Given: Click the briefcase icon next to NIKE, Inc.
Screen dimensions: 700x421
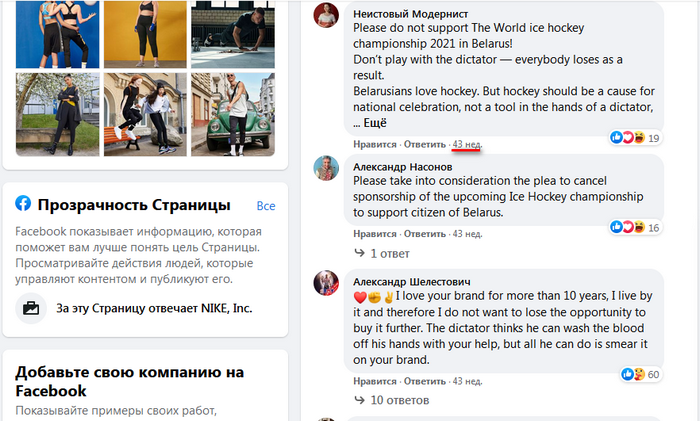Looking at the screenshot, I should pyautogui.click(x=32, y=308).
